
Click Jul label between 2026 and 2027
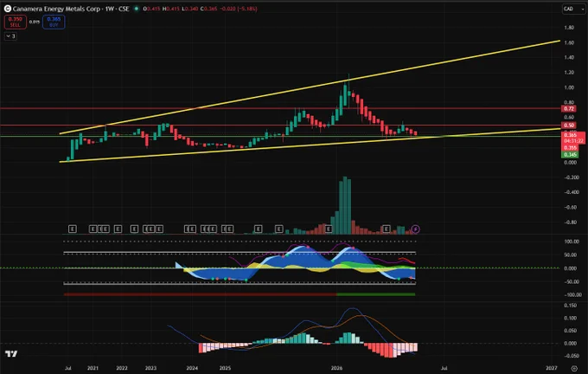pos(444,368)
